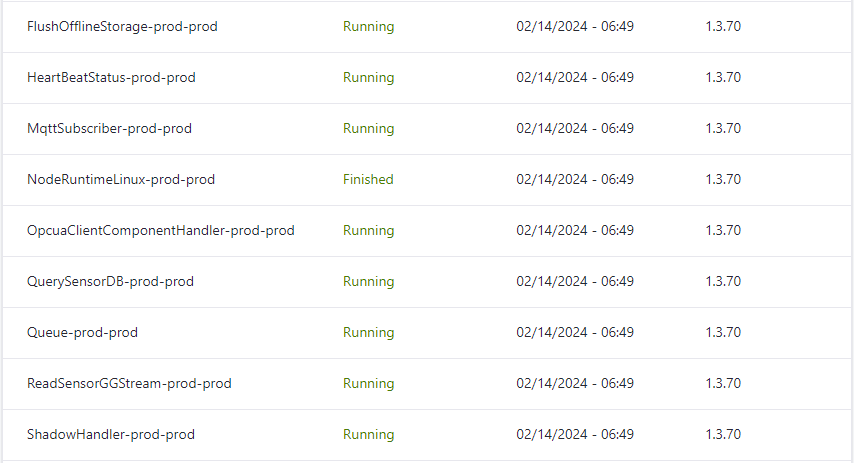Select the OpcuaClientComponentHandler-prod-prod entry
Screen dimensions: 854x463
coord(161,231)
